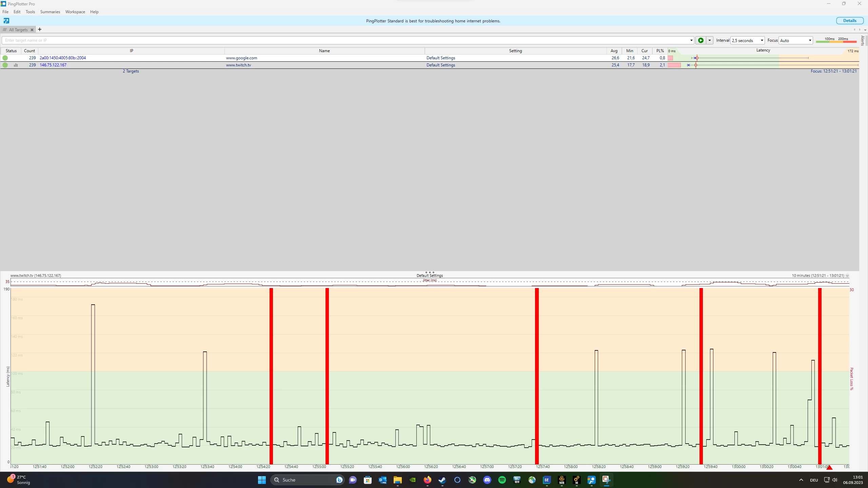The height and width of the screenshot is (488, 868).
Task: Open the Summaries menu
Action: pos(50,12)
